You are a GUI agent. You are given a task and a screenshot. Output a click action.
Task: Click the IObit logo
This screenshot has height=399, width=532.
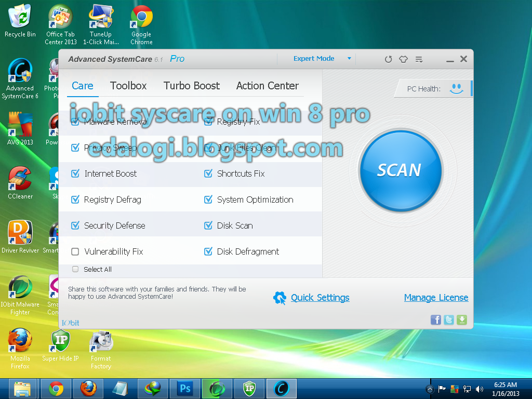pyautogui.click(x=70, y=323)
